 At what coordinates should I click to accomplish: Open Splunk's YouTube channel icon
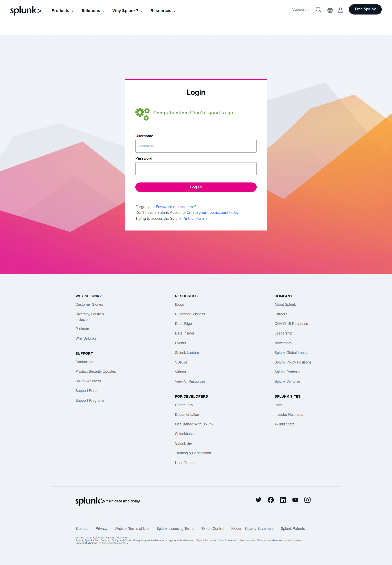(295, 500)
